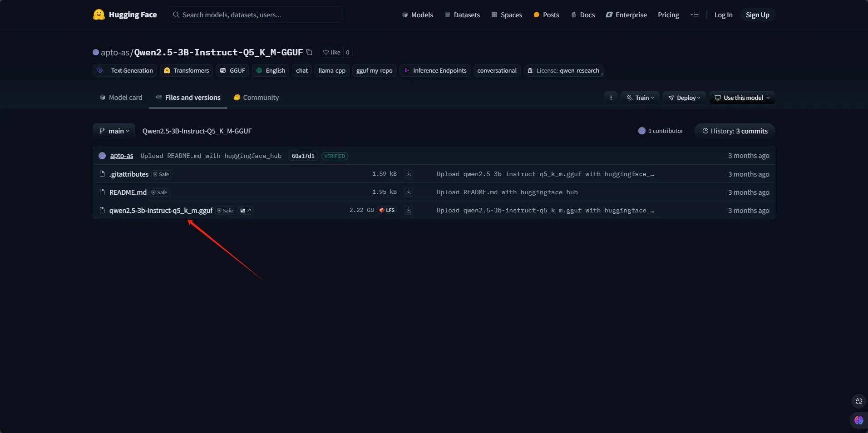Click the Safe badge next to the gguf file
Viewport: 868px width, 433px height.
tap(225, 211)
